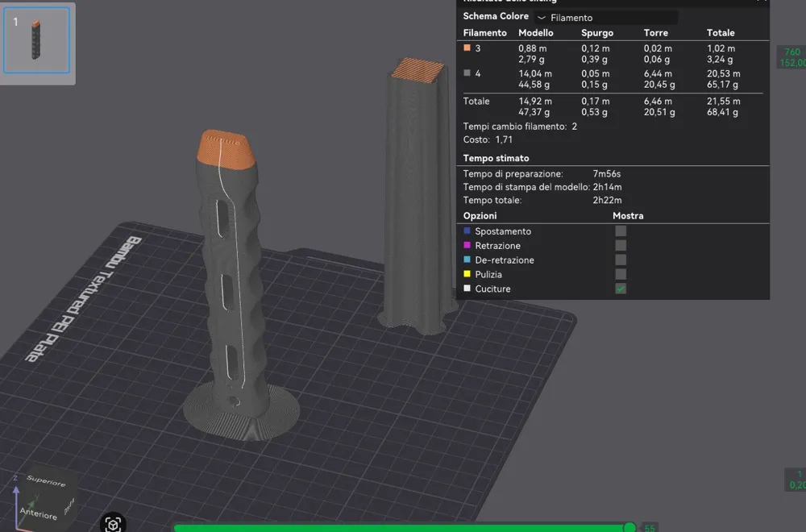This screenshot has height=532, width=806.
Task: Click the magenta Retrazione legend icon
Action: [x=467, y=246]
